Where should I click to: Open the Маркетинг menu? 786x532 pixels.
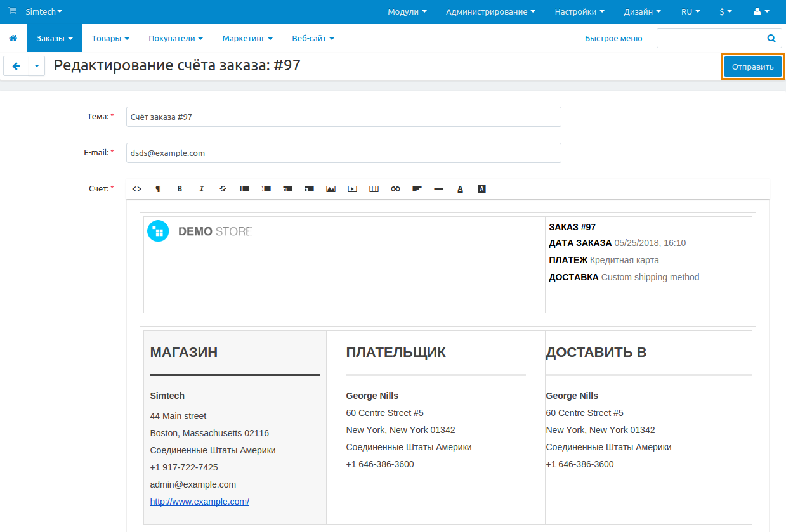click(x=247, y=39)
